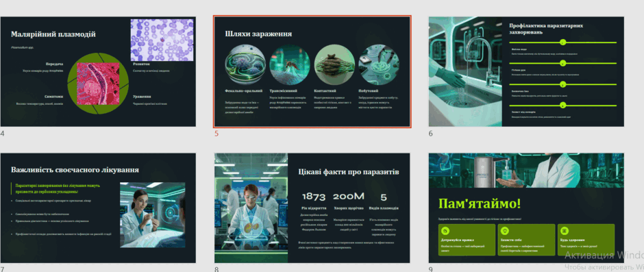Screen dimensions: 644x272
Task: Select the highlighted Шляхи зараження slide
Action: point(312,71)
